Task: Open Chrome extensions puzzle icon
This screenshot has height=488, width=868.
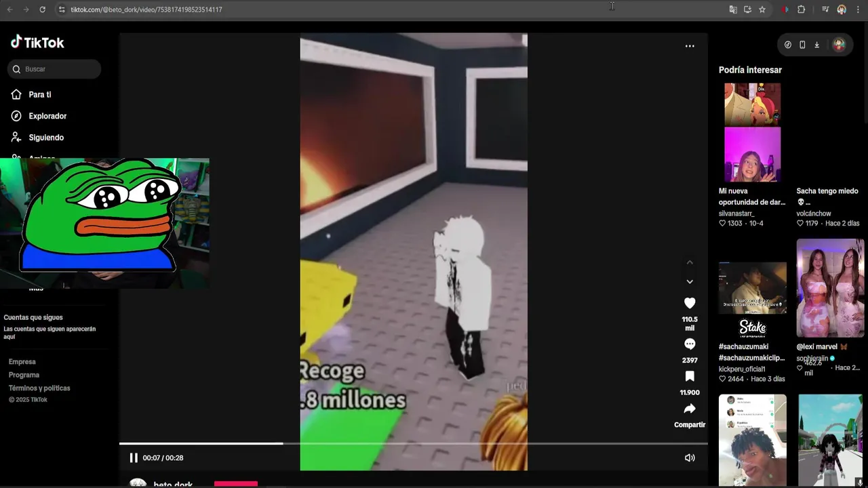Action: 802,9
